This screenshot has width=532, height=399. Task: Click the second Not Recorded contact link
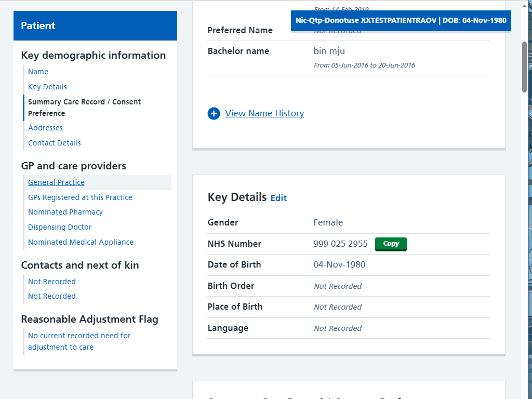(x=52, y=296)
